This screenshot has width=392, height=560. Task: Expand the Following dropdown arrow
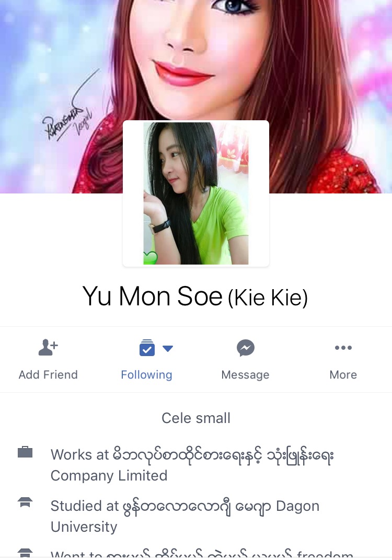tap(168, 348)
